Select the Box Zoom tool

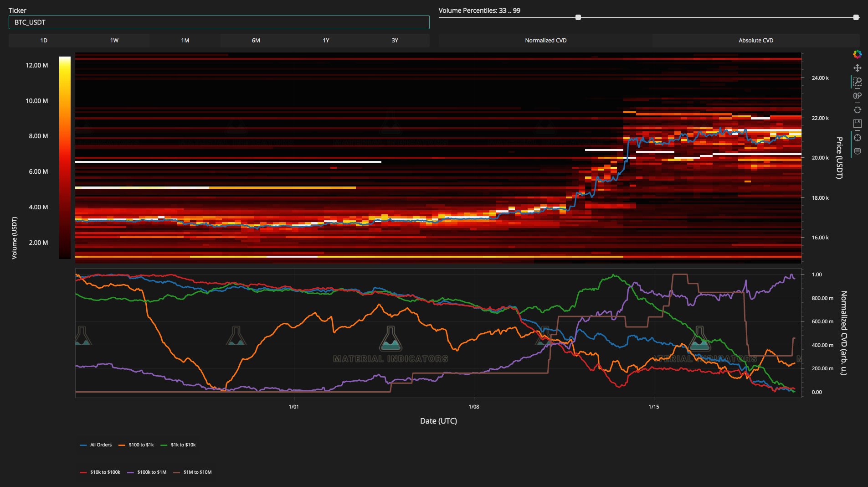click(x=857, y=82)
